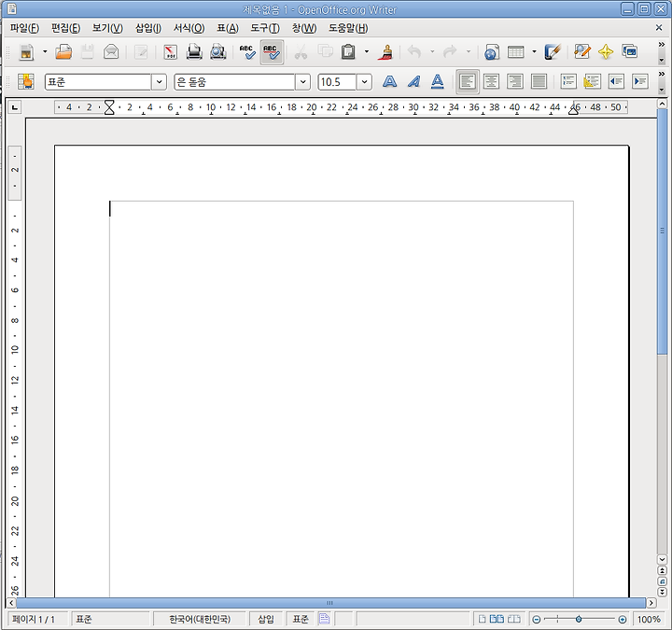Click the zoom slider handle
This screenshot has height=630, width=672.
[579, 620]
